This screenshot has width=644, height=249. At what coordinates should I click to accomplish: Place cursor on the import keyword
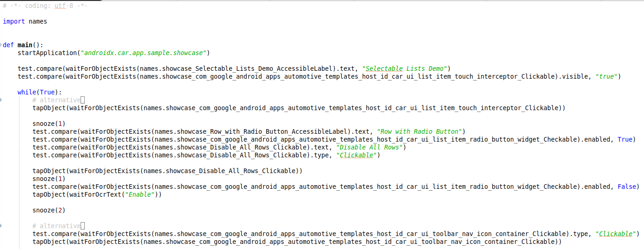tap(14, 21)
